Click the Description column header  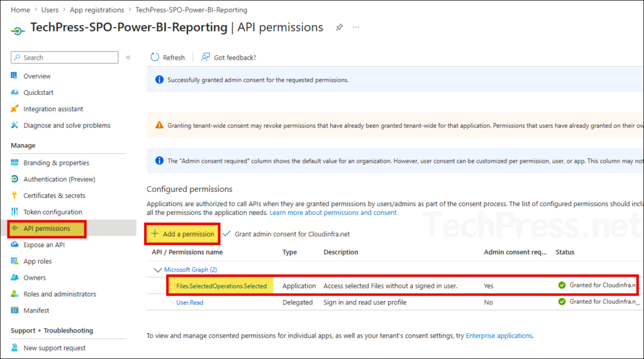click(340, 252)
